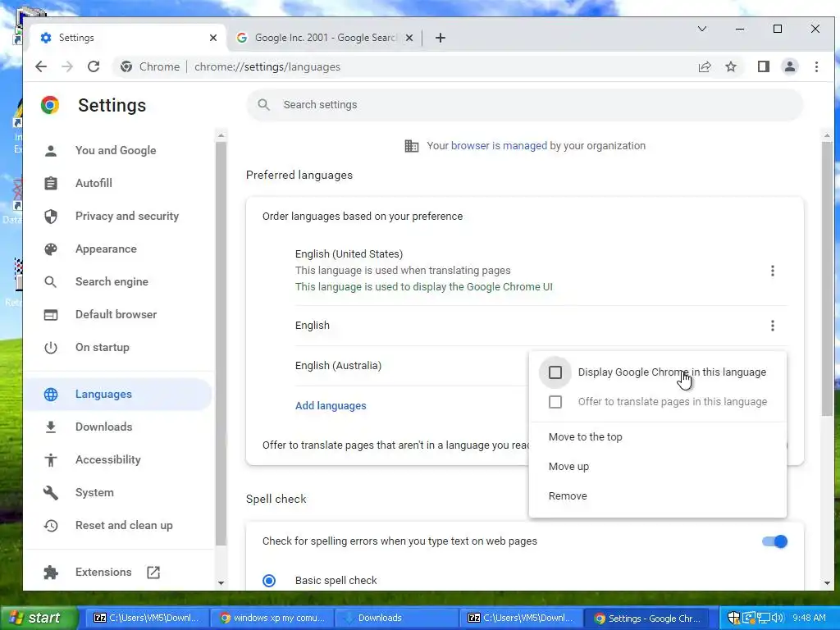840x630 pixels.
Task: Bookmark this page with star icon
Action: (731, 66)
